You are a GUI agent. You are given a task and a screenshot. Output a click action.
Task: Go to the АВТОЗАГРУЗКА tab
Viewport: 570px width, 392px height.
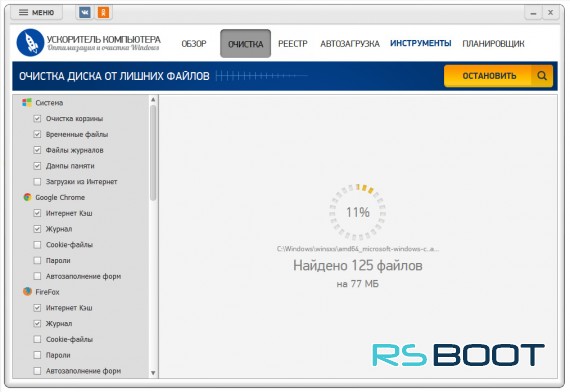coord(350,44)
